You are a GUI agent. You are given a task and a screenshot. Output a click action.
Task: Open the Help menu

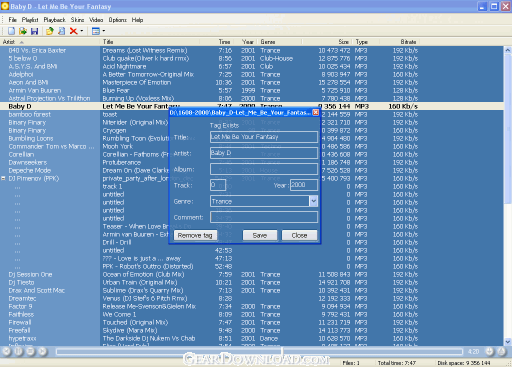tap(137, 20)
